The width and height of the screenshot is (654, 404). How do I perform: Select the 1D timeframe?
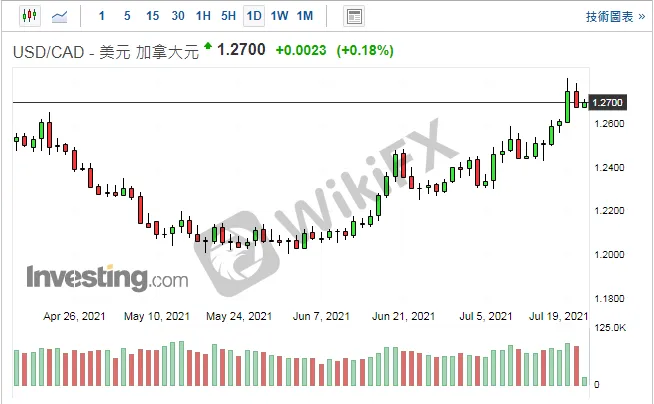254,16
